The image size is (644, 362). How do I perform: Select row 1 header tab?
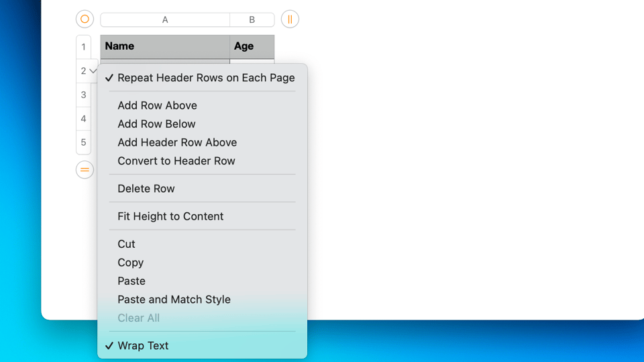coord(83,47)
